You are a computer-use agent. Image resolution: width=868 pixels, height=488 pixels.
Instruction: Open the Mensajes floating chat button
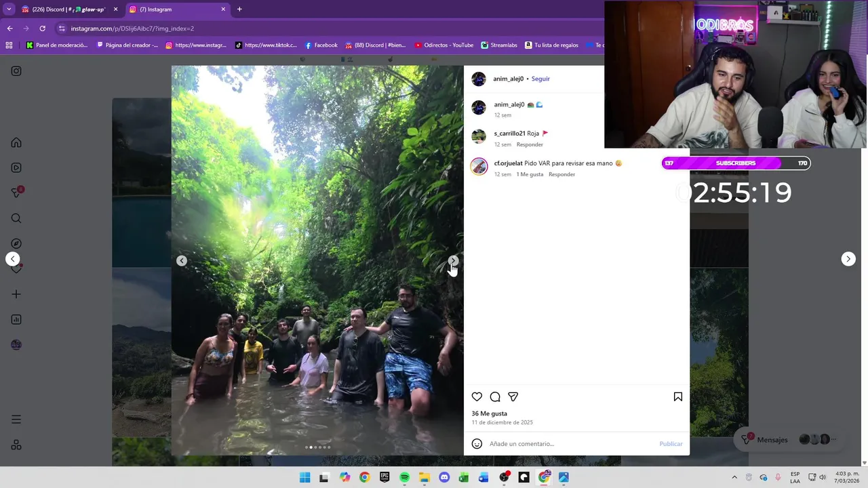tap(789, 440)
